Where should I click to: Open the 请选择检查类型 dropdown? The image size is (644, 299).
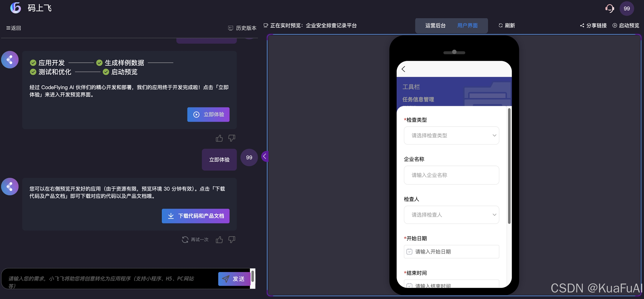(x=451, y=136)
